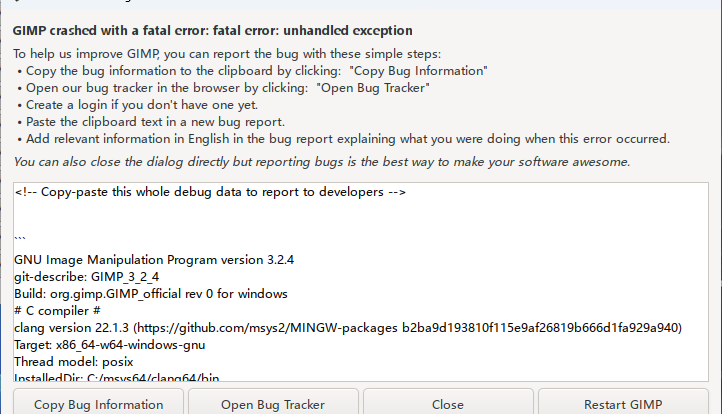Click the fatal error unhandled exception heading
Screen dimensions: 722x414
pos(212,30)
